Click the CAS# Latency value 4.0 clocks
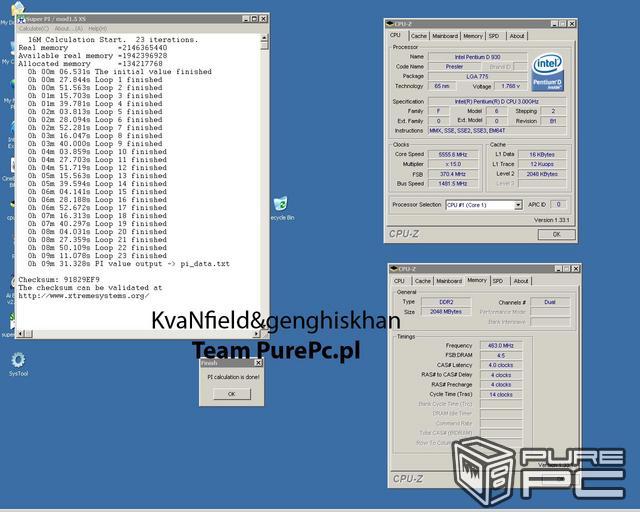Viewport: 640px width, 512px height. [501, 365]
